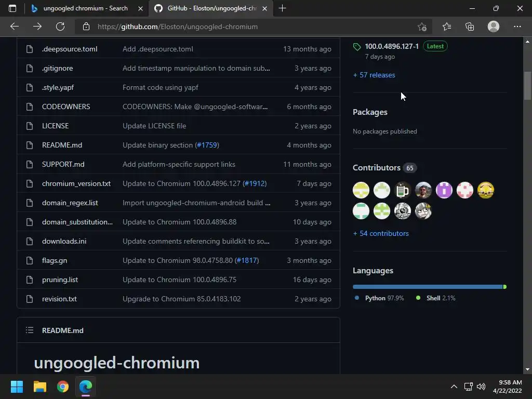Add this page to favorites
The image size is (532, 399).
tap(422, 26)
